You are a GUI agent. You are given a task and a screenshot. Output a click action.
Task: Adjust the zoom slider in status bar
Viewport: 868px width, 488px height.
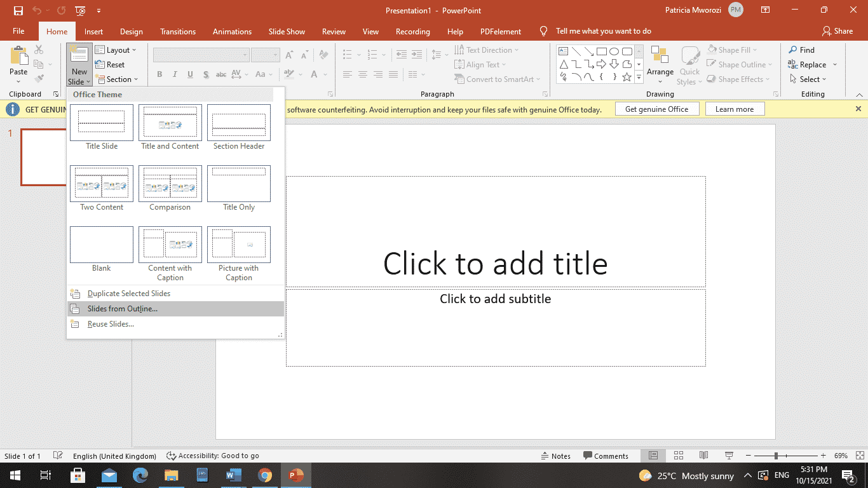coord(775,456)
